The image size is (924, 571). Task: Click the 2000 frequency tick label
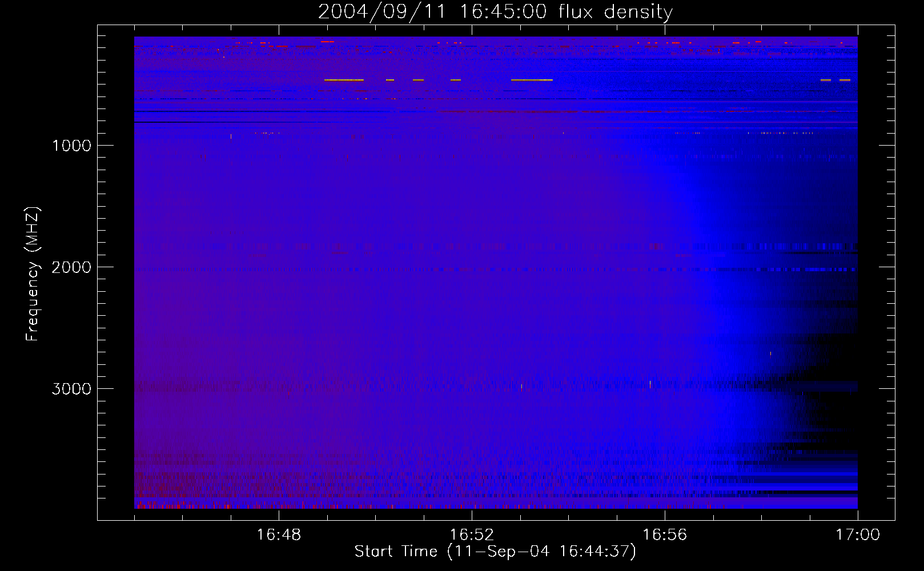71,267
